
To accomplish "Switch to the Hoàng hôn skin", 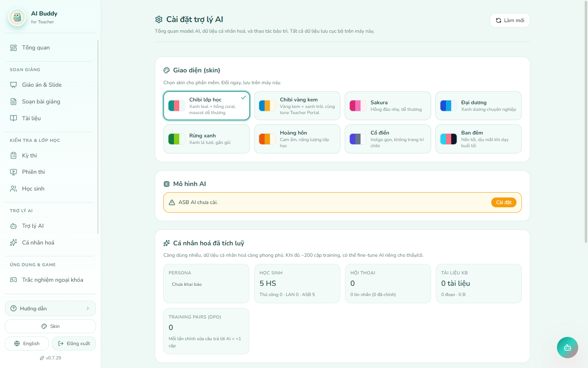I will coord(297,139).
